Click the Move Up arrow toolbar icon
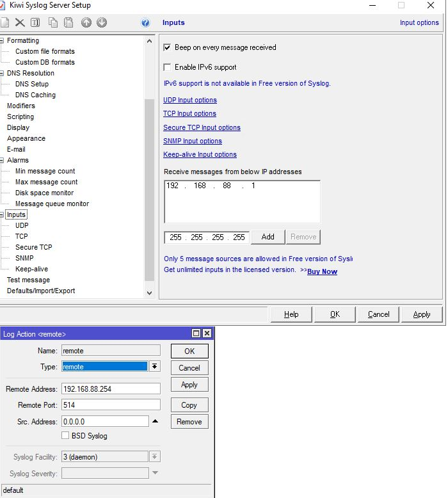This screenshot has height=498, width=448. 86,22
